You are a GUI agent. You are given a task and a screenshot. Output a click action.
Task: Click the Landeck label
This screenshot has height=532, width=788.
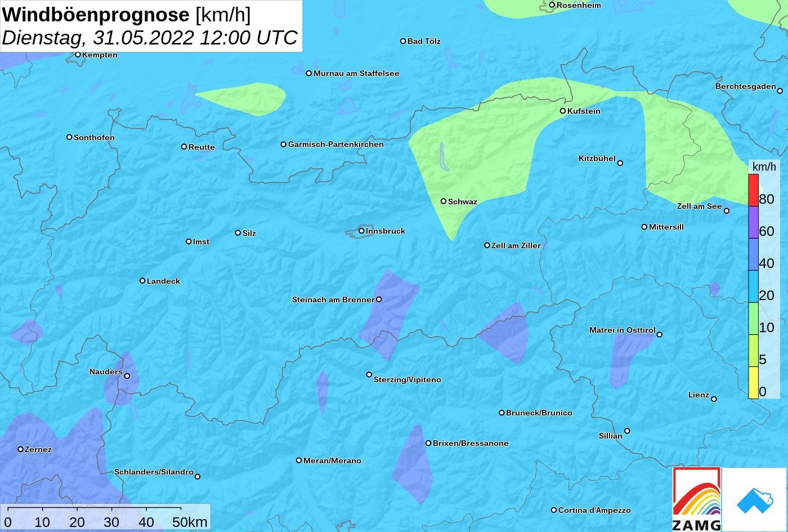(x=163, y=281)
